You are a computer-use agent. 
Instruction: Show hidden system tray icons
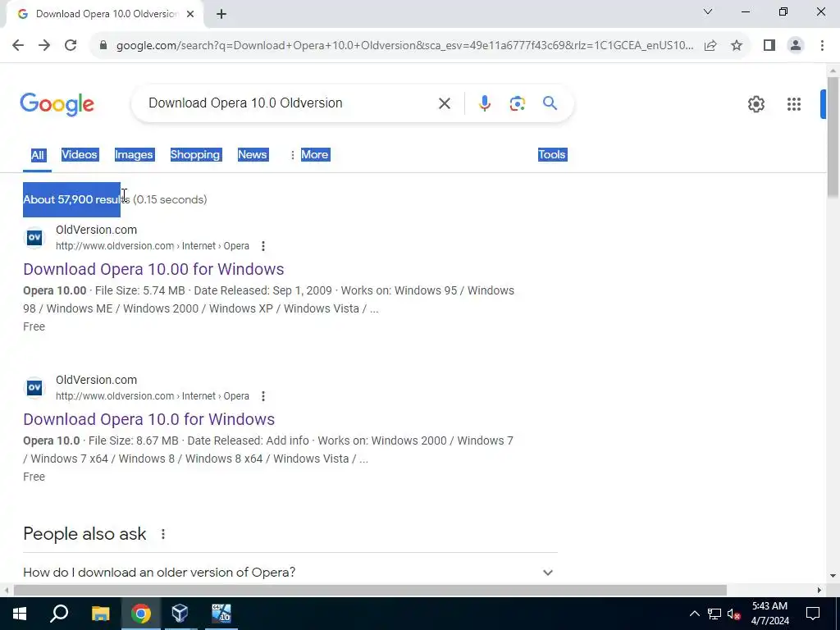click(694, 614)
